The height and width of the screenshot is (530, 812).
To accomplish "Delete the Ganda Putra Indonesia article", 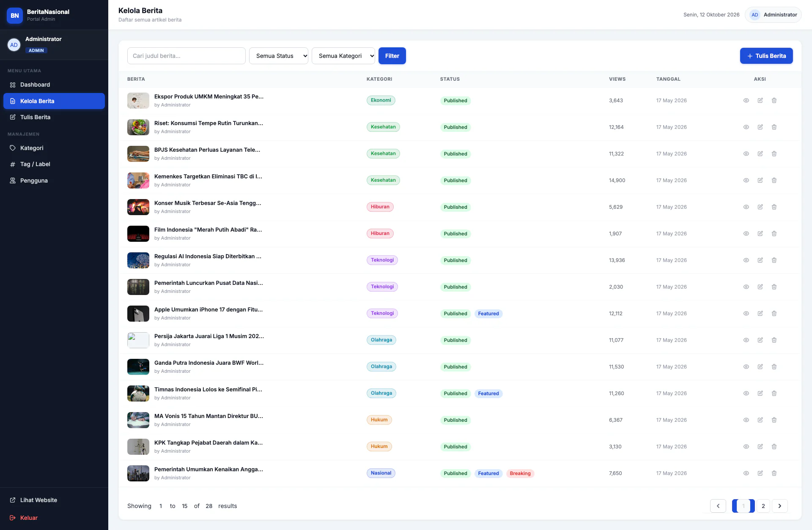I will click(774, 367).
